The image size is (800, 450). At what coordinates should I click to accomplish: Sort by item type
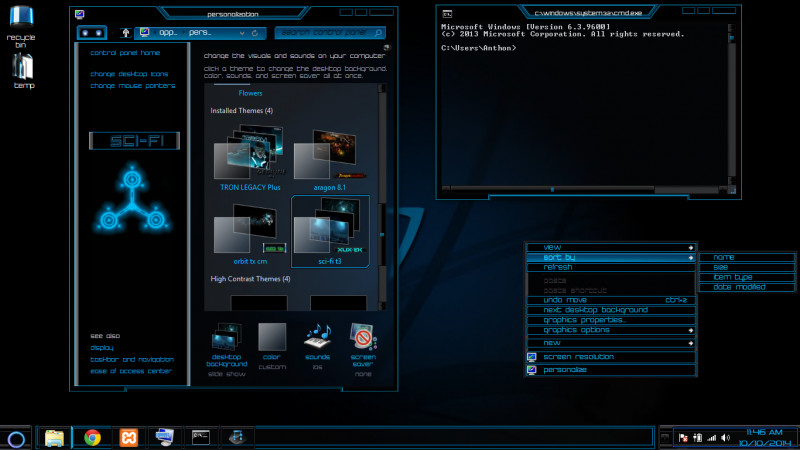pyautogui.click(x=747, y=277)
